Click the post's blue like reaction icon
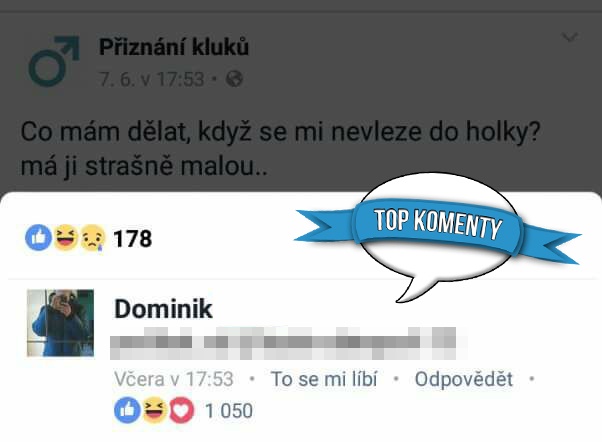This screenshot has height=442, width=602. click(x=38, y=238)
